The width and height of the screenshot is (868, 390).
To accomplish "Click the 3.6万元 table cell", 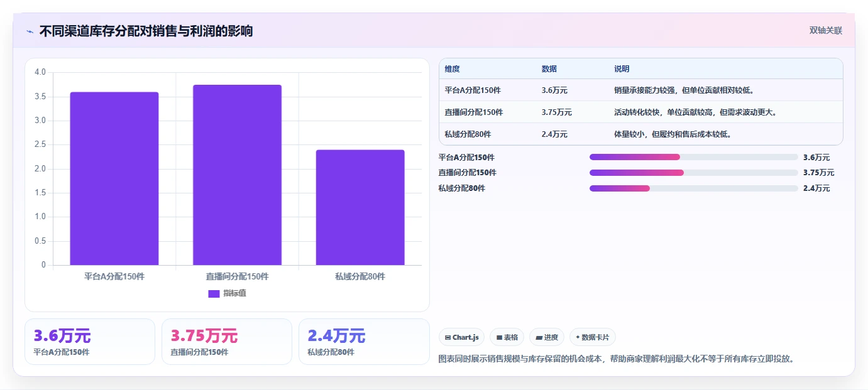I will coord(554,90).
